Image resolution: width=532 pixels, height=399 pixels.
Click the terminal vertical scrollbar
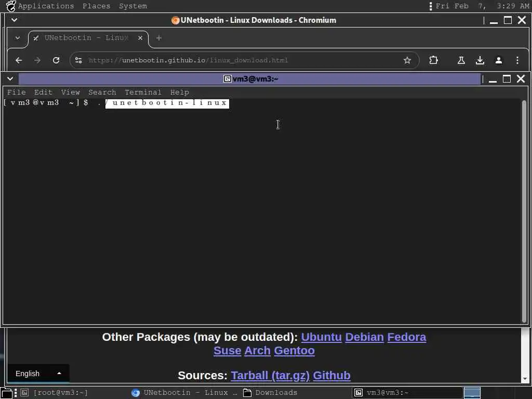click(524, 210)
